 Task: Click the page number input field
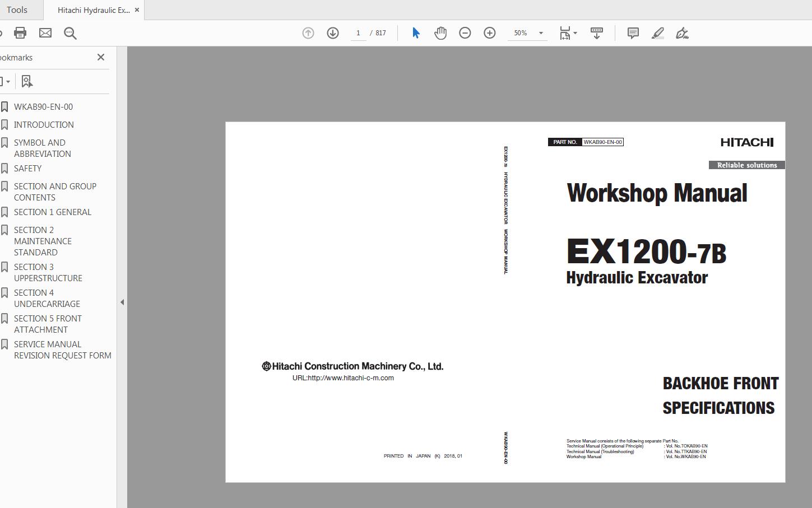[x=358, y=33]
